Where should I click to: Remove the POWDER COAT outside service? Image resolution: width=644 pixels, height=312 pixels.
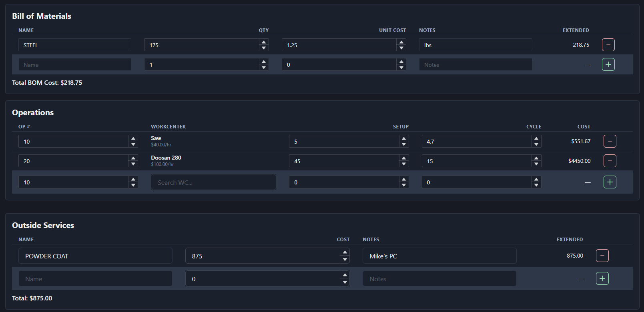[602, 256]
